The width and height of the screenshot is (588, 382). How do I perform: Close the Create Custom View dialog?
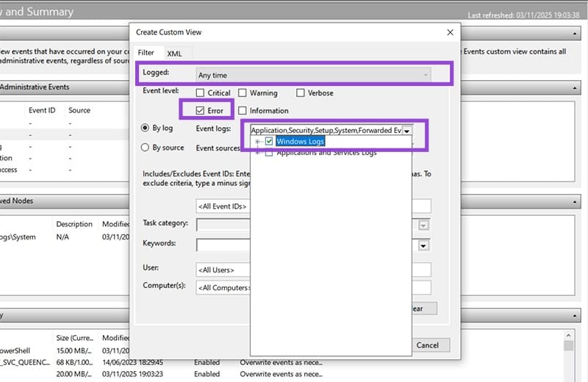(x=450, y=32)
